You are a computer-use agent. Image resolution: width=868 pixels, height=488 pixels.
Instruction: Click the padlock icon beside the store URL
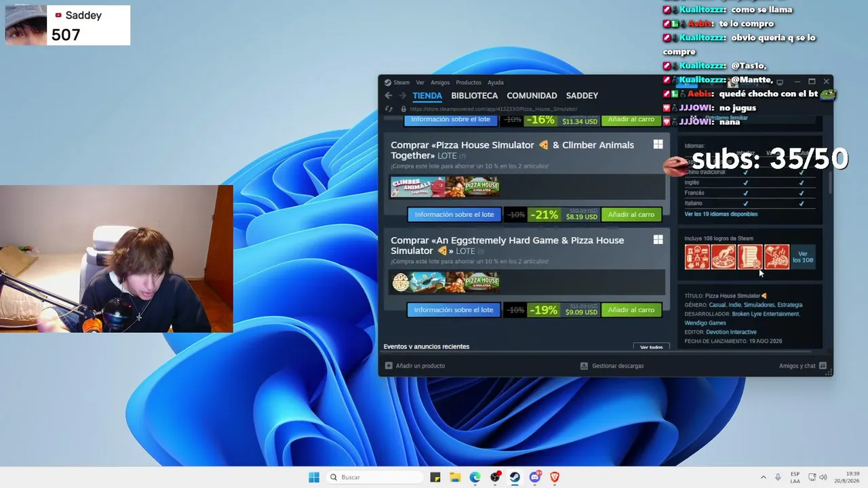(403, 108)
